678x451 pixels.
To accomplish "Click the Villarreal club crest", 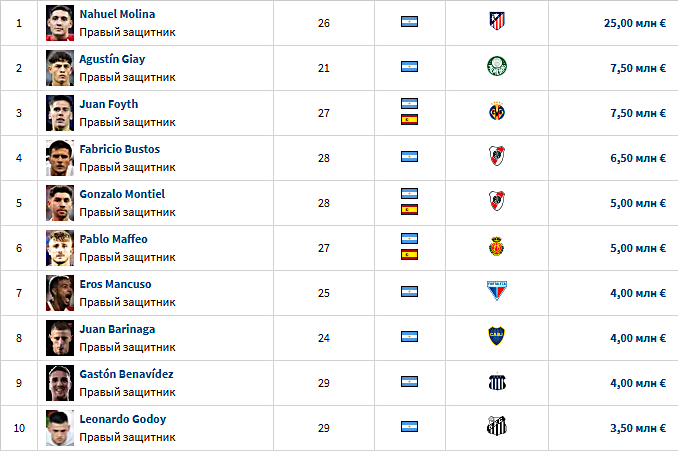I will coord(497,112).
